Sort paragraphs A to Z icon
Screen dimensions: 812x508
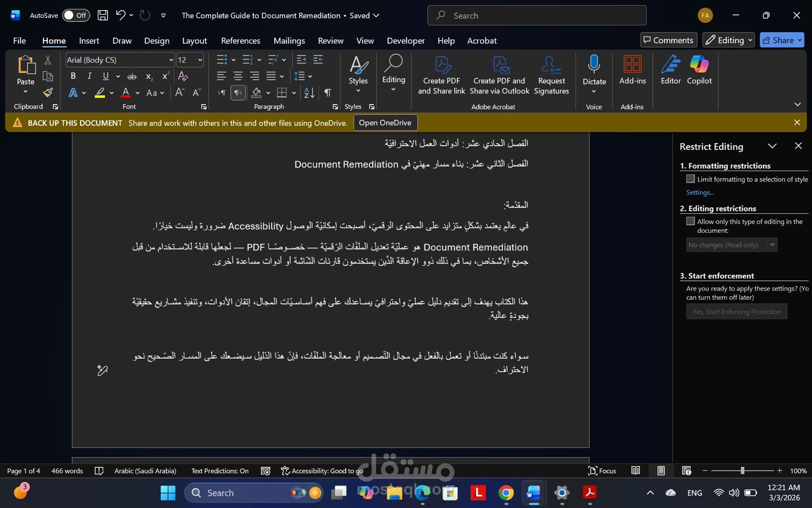pos(309,92)
